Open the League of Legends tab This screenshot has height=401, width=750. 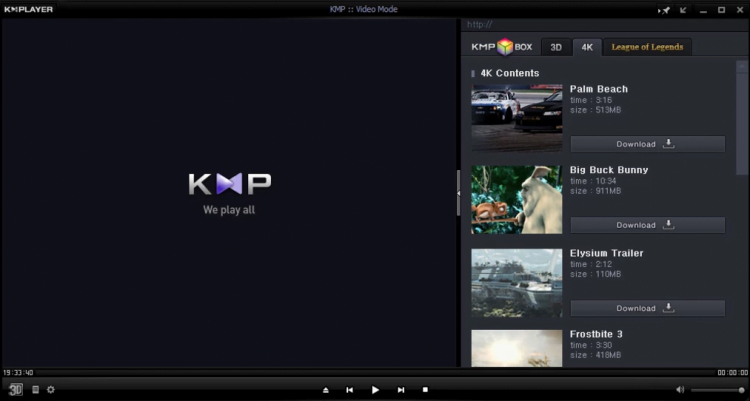[x=647, y=47]
